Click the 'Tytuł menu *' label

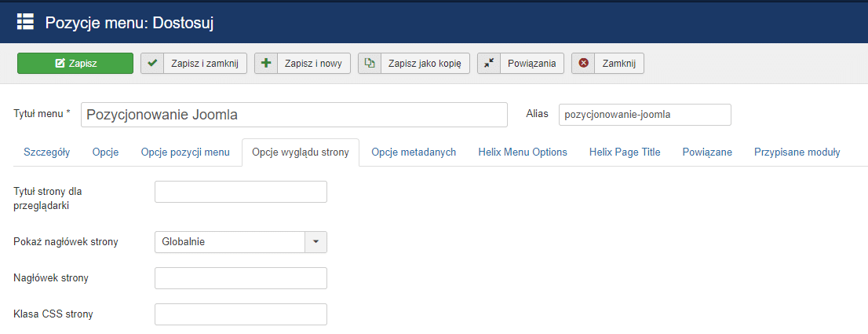(42, 113)
